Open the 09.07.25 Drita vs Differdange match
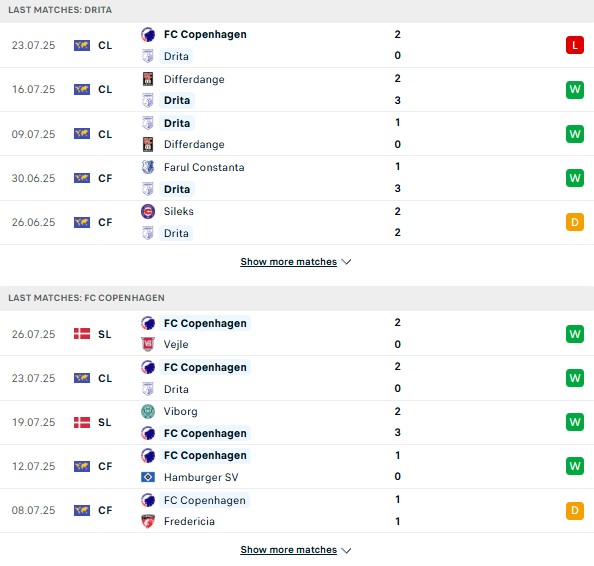This screenshot has height=566, width=594. point(297,134)
